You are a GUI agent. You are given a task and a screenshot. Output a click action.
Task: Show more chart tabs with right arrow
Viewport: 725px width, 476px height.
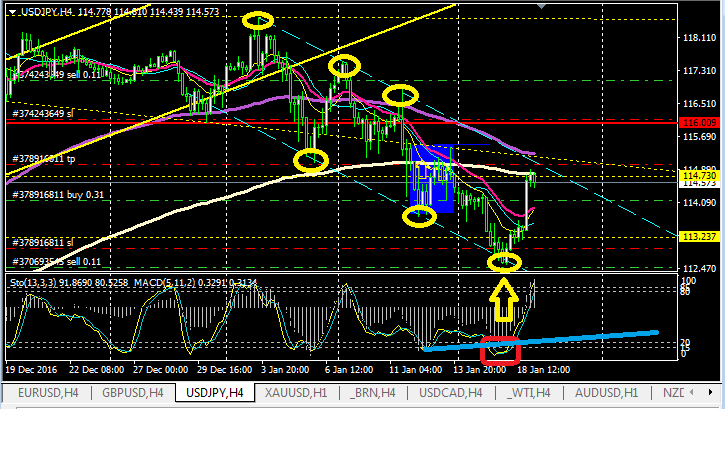pos(711,392)
